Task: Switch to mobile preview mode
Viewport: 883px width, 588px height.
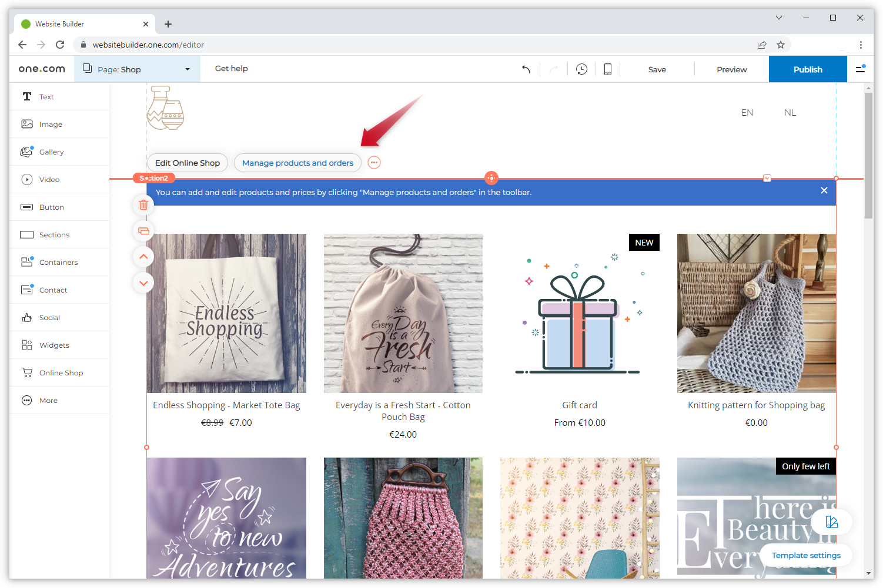Action: click(x=608, y=69)
